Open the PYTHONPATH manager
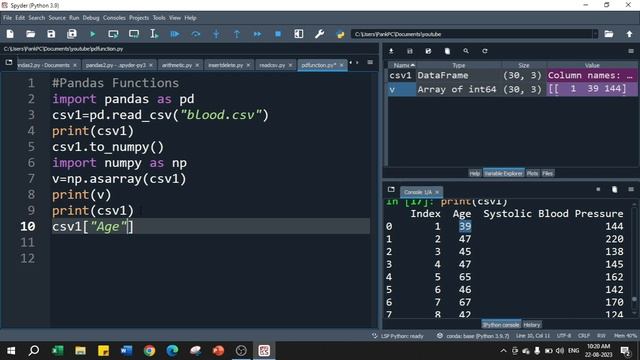 click(340, 34)
